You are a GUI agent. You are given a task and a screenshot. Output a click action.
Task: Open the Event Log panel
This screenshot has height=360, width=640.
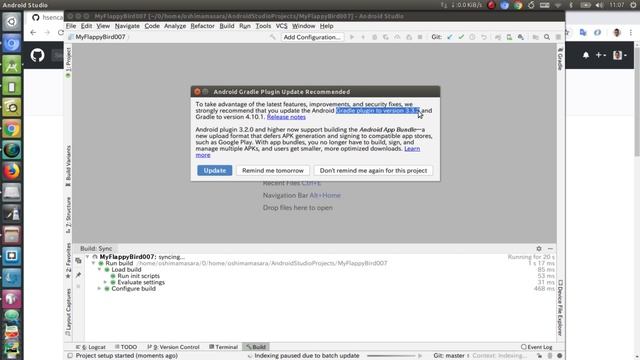pyautogui.click(x=537, y=347)
